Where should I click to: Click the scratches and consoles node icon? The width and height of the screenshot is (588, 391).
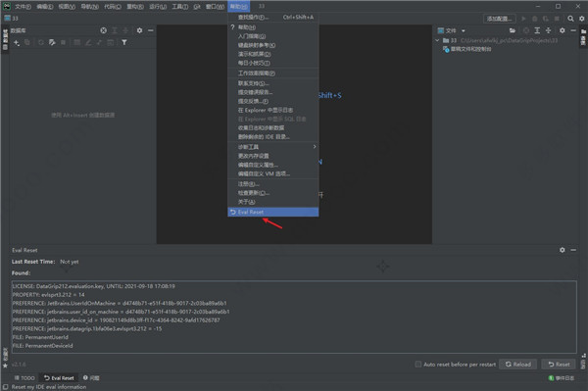coord(446,49)
